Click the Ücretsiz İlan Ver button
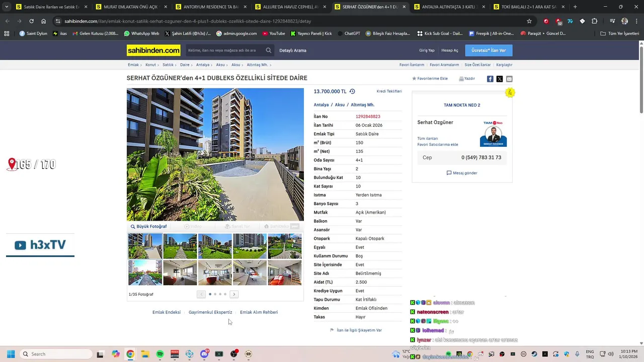The height and width of the screenshot is (362, 644). pyautogui.click(x=489, y=50)
